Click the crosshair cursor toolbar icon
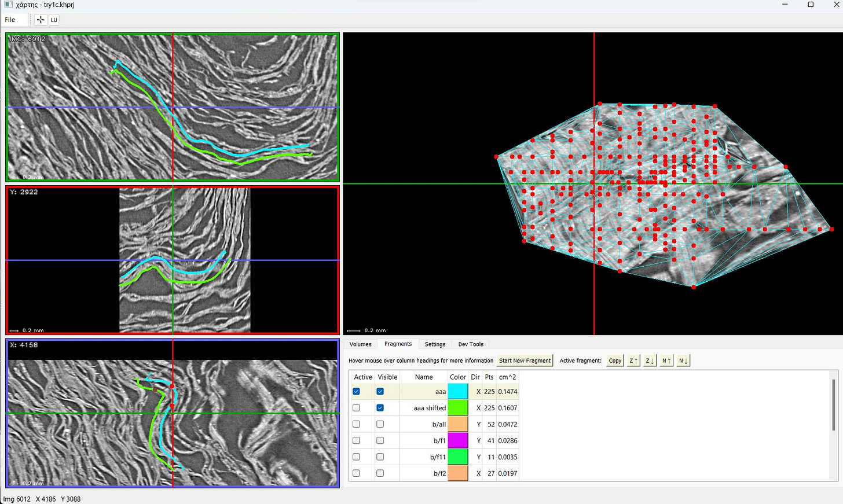 click(41, 20)
